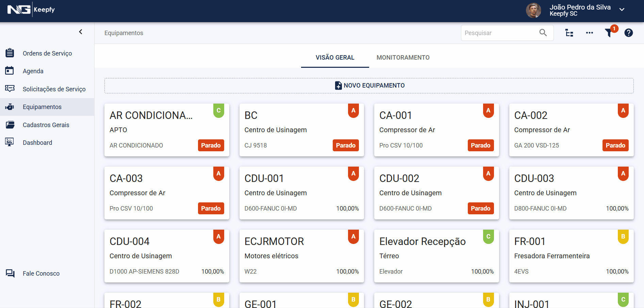Open Dashboard from the sidebar
Screen dimensions: 644x308
(37, 143)
